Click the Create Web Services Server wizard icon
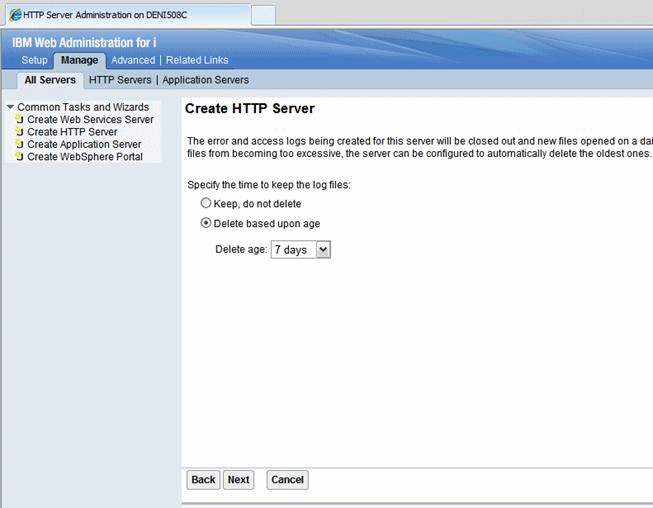This screenshot has width=653, height=508. [19, 120]
